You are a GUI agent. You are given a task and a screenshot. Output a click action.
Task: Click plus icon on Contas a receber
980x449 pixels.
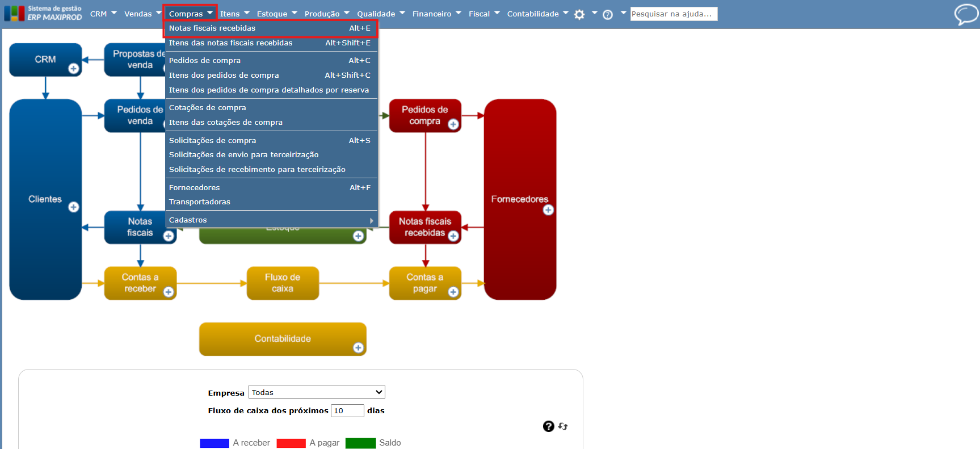pos(169,292)
